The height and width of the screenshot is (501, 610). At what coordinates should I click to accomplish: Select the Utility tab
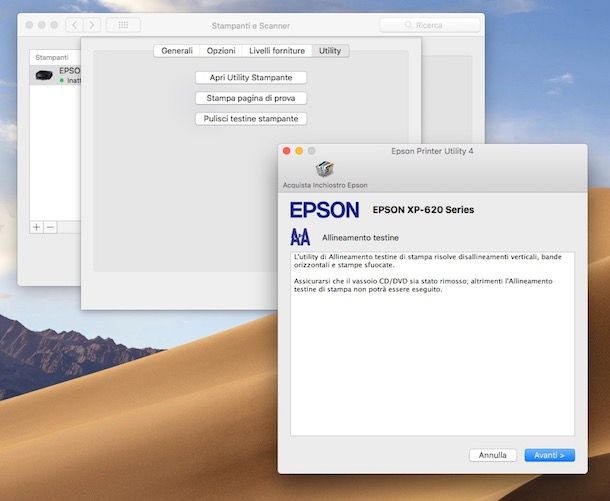(x=330, y=51)
